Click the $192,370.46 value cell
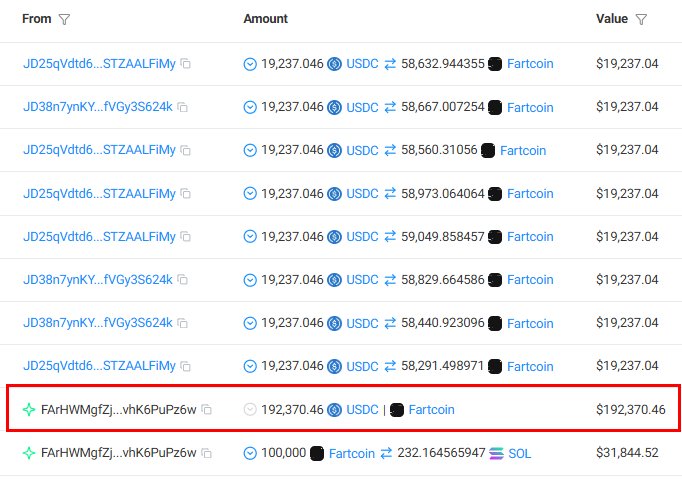The width and height of the screenshot is (682, 483). [630, 409]
